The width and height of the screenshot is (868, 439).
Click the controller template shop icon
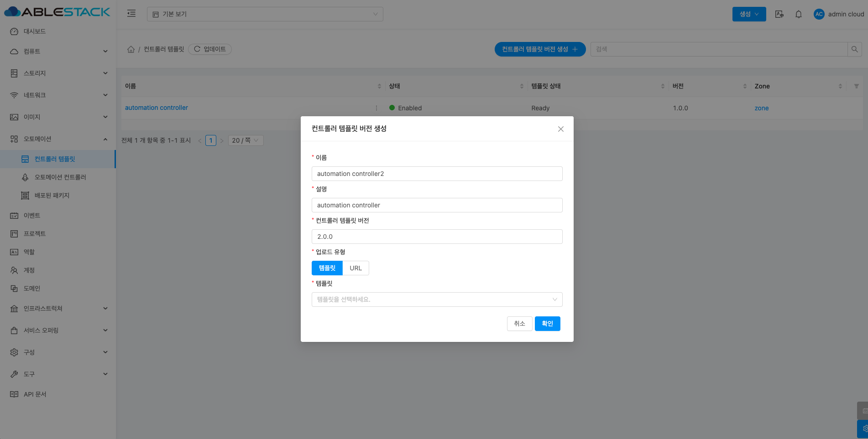coord(25,159)
